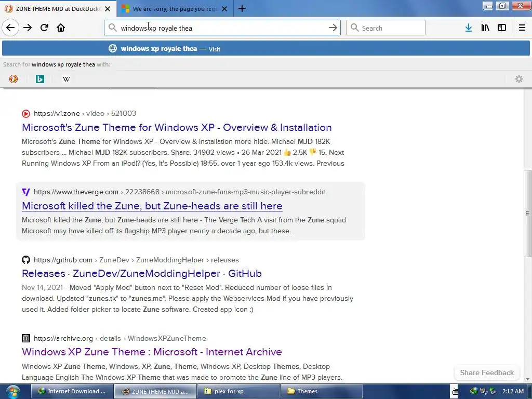The width and height of the screenshot is (532, 399).
Task: Click the 2:12 AM system clock
Action: tap(513, 391)
